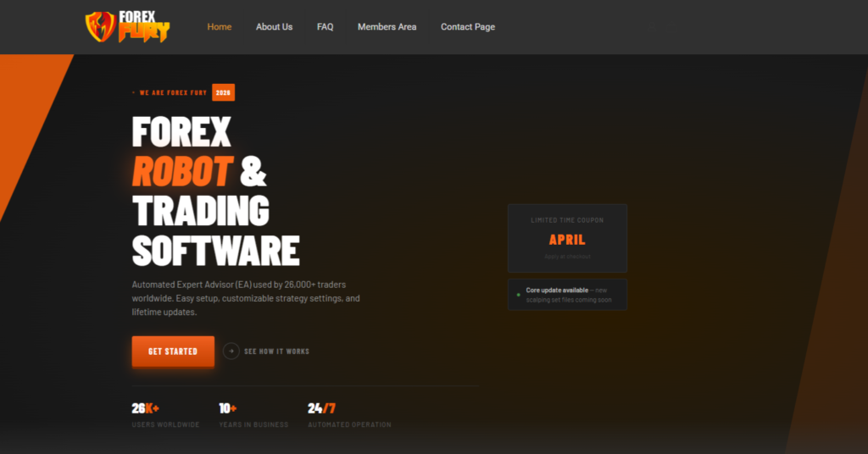Open the About Us page

tap(274, 26)
